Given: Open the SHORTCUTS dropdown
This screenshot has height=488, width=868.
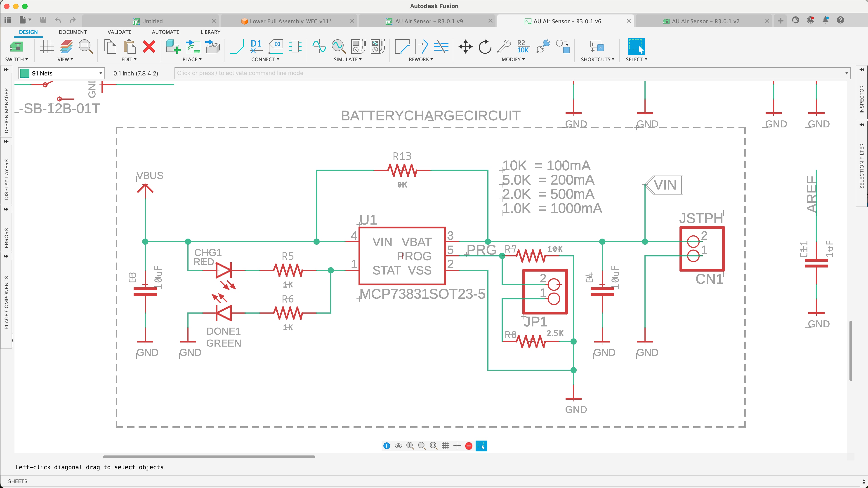Looking at the screenshot, I should (x=597, y=59).
